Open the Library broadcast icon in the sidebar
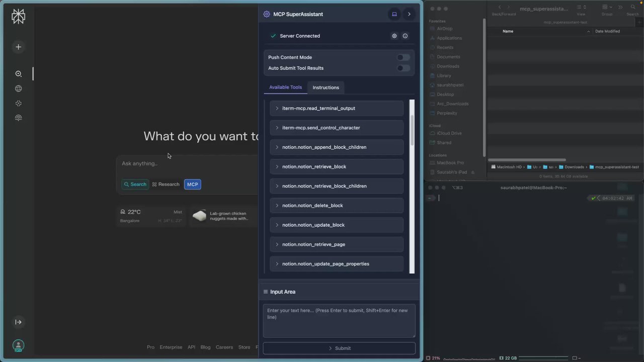Viewport: 644px width, 362px height. (x=18, y=118)
